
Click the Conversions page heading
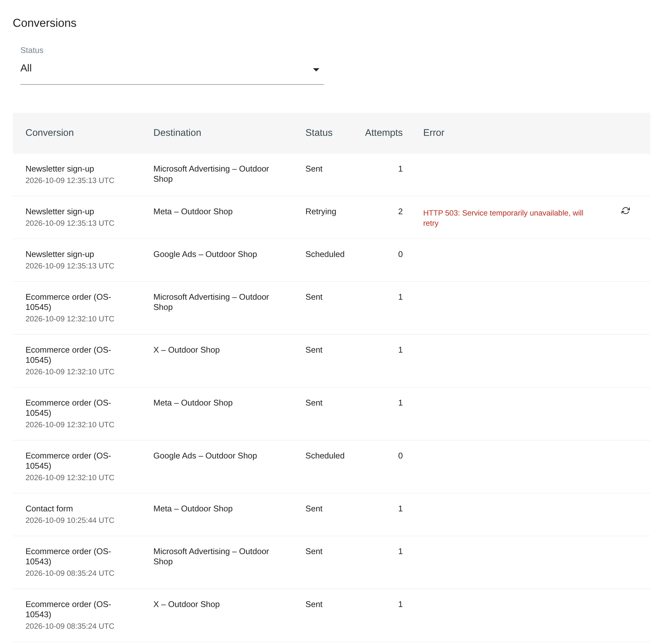tap(45, 23)
